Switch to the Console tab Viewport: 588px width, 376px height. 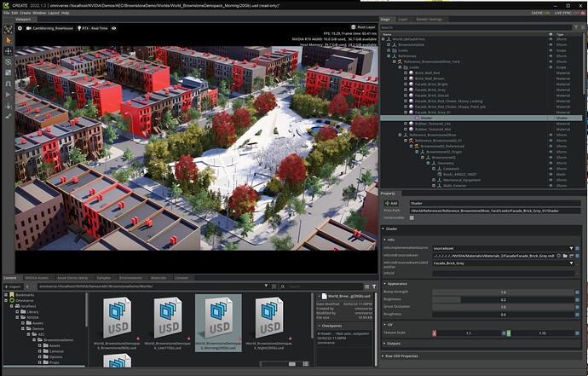(x=182, y=278)
